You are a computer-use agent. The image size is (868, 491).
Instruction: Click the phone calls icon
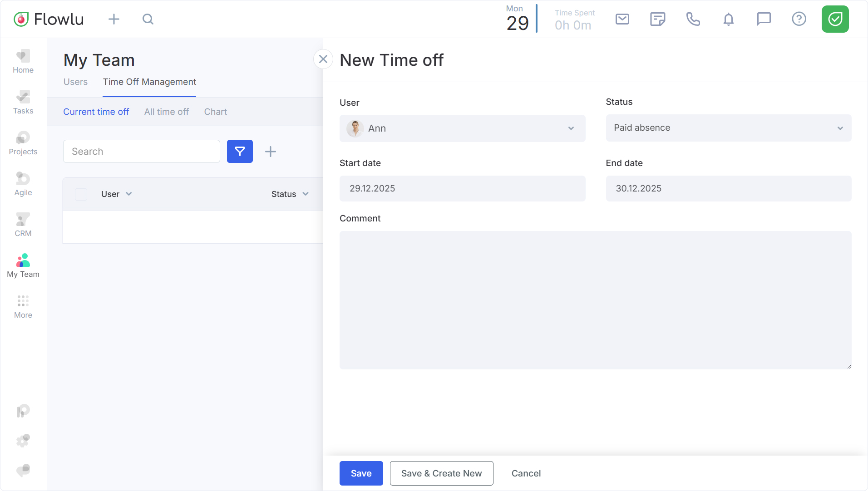pos(693,19)
